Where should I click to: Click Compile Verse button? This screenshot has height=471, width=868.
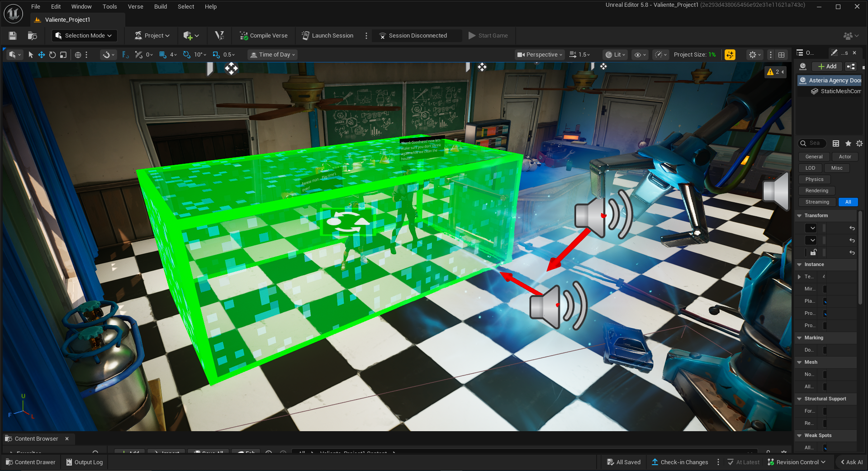(x=264, y=36)
